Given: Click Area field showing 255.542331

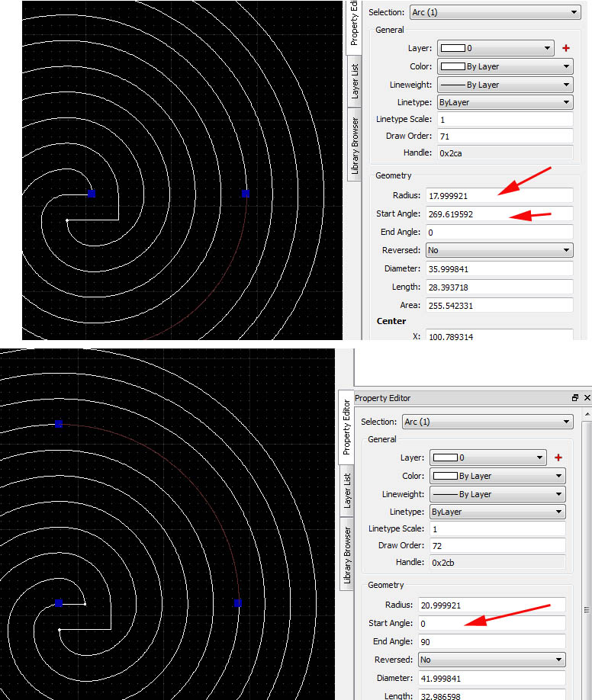Looking at the screenshot, I should pyautogui.click(x=499, y=305).
